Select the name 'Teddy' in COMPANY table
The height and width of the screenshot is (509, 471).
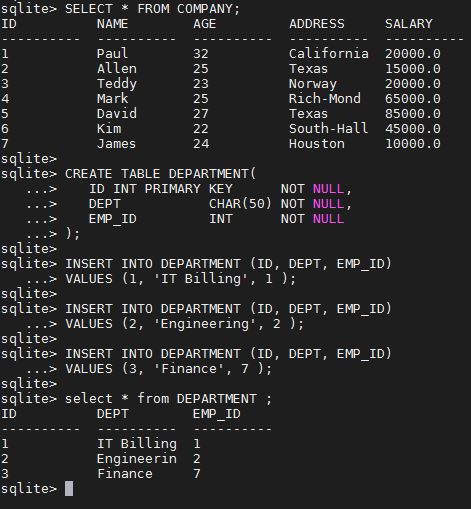pos(117,84)
